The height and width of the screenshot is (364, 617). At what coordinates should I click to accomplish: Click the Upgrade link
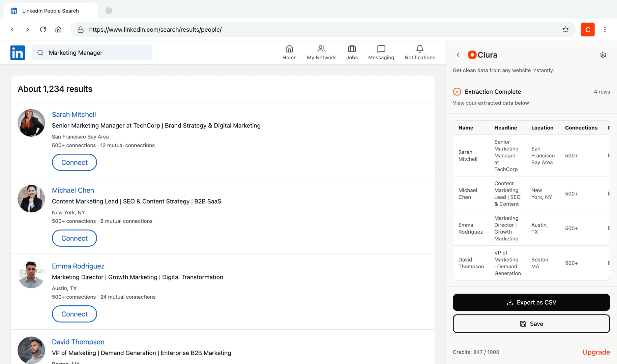click(x=596, y=352)
